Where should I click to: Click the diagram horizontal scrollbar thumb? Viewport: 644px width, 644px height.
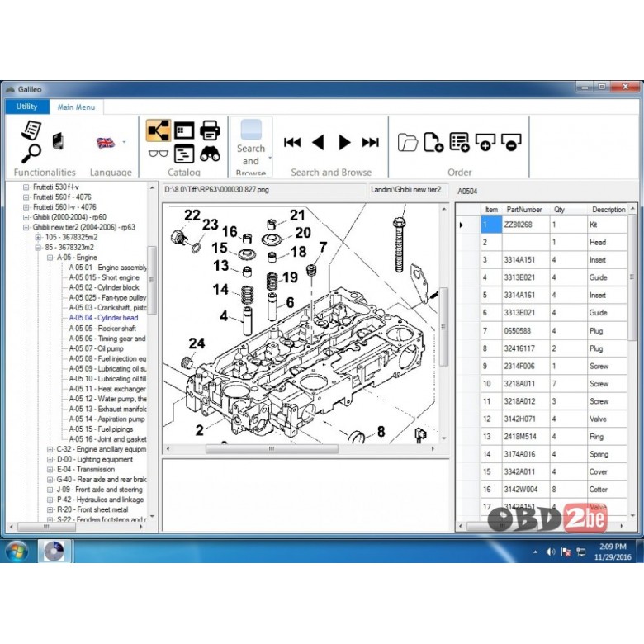coord(272,449)
